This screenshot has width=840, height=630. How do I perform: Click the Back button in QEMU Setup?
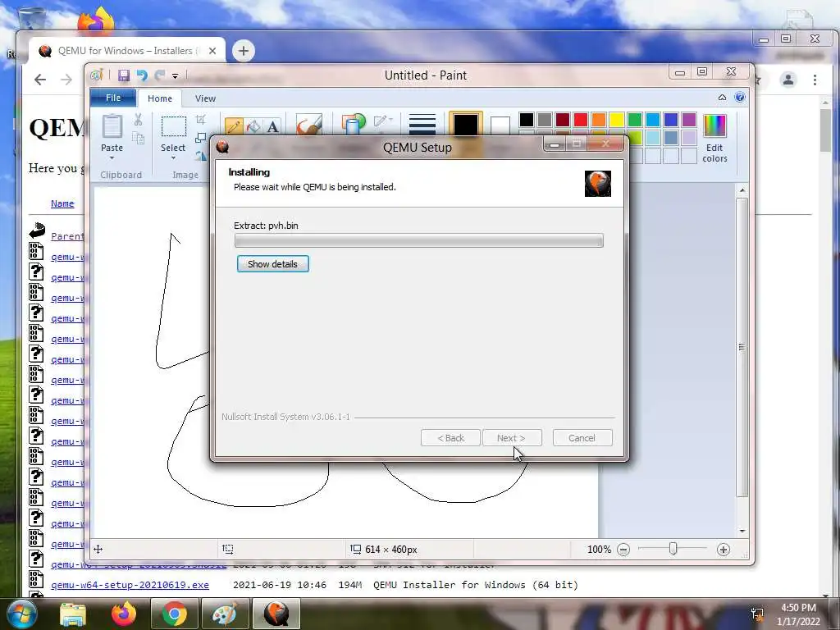click(x=450, y=438)
